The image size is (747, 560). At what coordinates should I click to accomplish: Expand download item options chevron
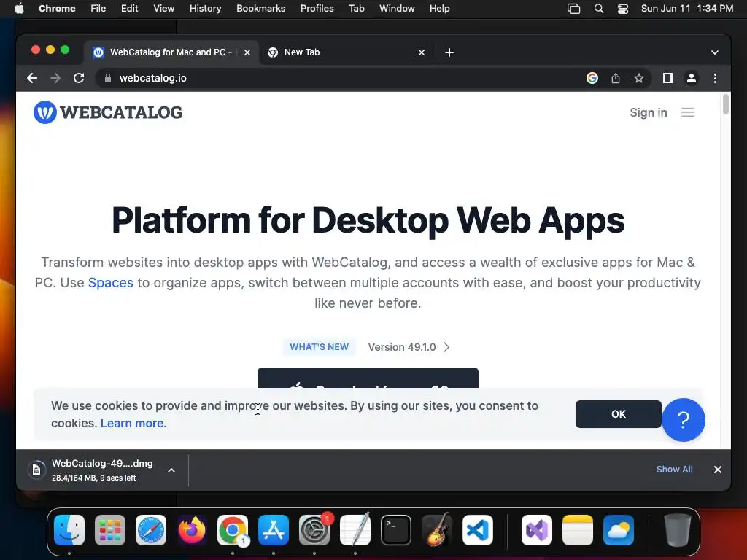click(x=171, y=470)
